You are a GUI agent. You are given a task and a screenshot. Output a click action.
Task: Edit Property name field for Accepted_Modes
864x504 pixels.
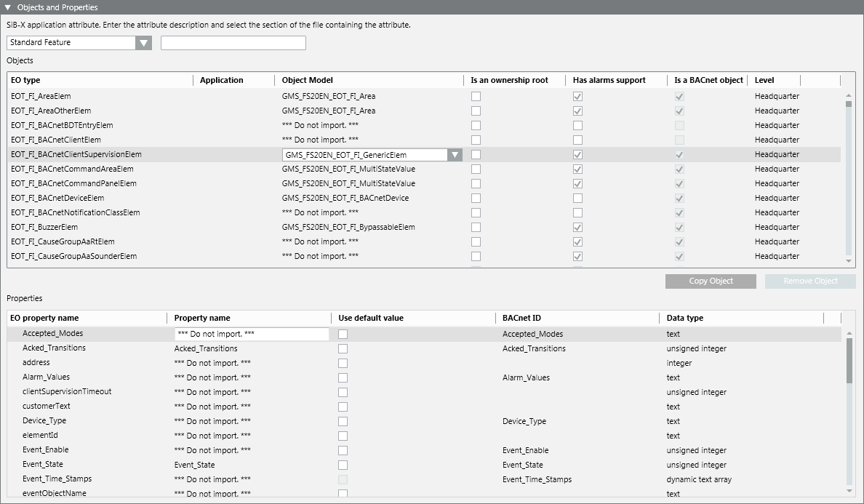click(252, 334)
